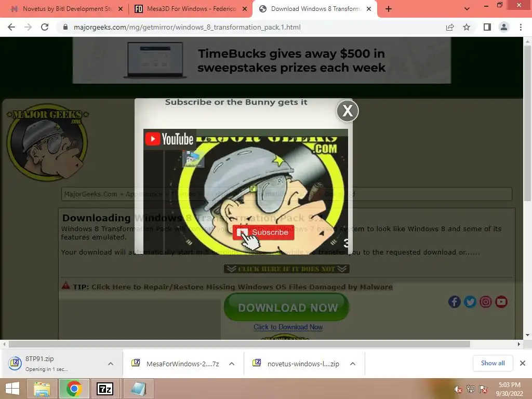
Task: Open a new browser tab
Action: coord(389,9)
